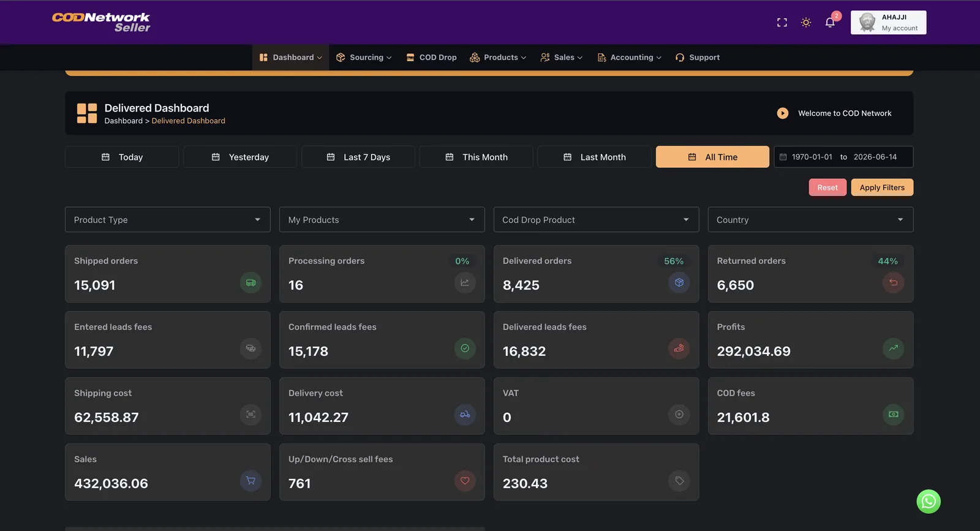Toggle fullscreen mode icon
This screenshot has height=531, width=980.
click(782, 23)
